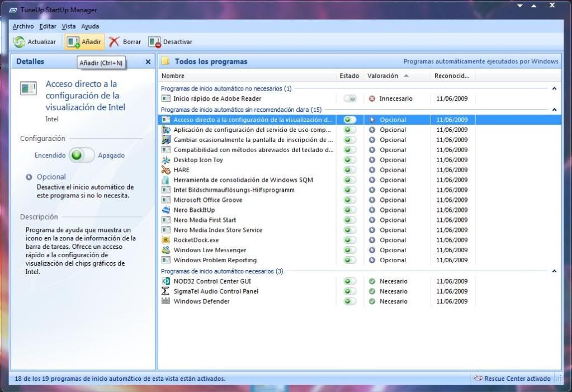Click the Borrar button label

132,42
